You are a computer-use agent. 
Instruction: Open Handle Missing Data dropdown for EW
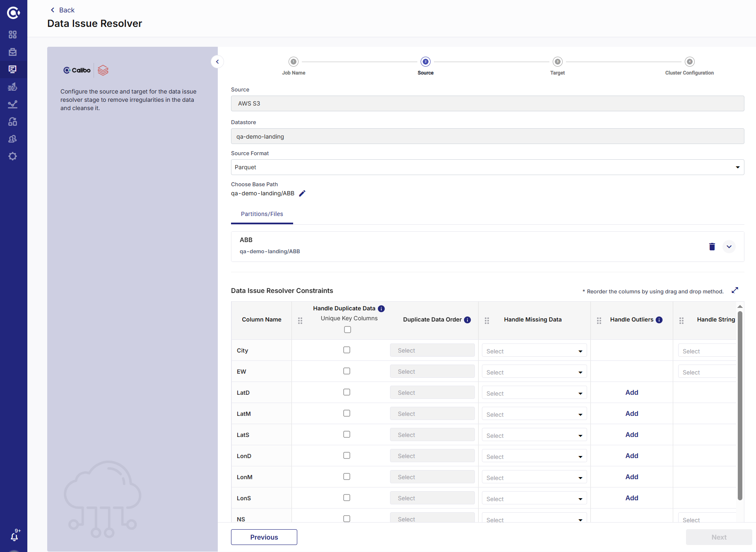click(x=534, y=371)
